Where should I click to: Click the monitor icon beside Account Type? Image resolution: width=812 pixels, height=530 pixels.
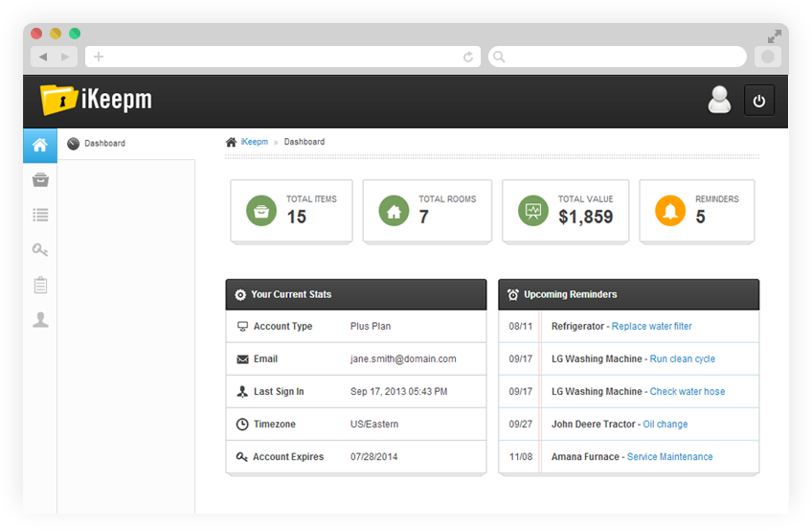tap(242, 327)
